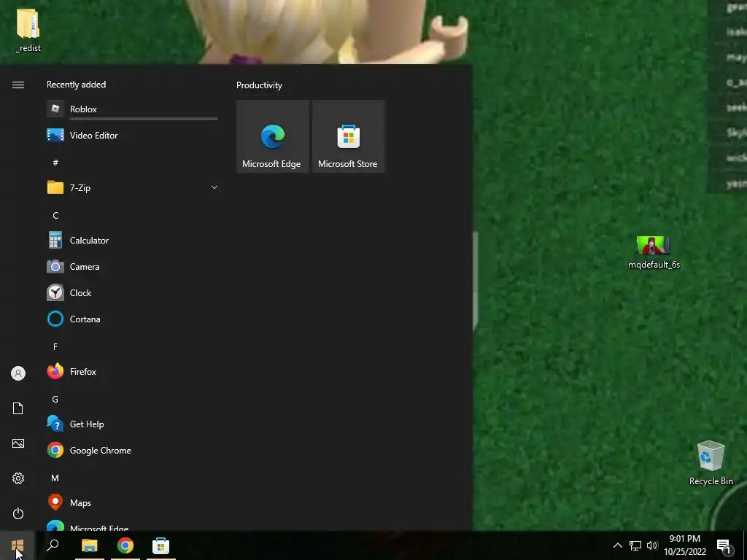The height and width of the screenshot is (560, 747).
Task: Open the Calculator app
Action: pos(132,241)
